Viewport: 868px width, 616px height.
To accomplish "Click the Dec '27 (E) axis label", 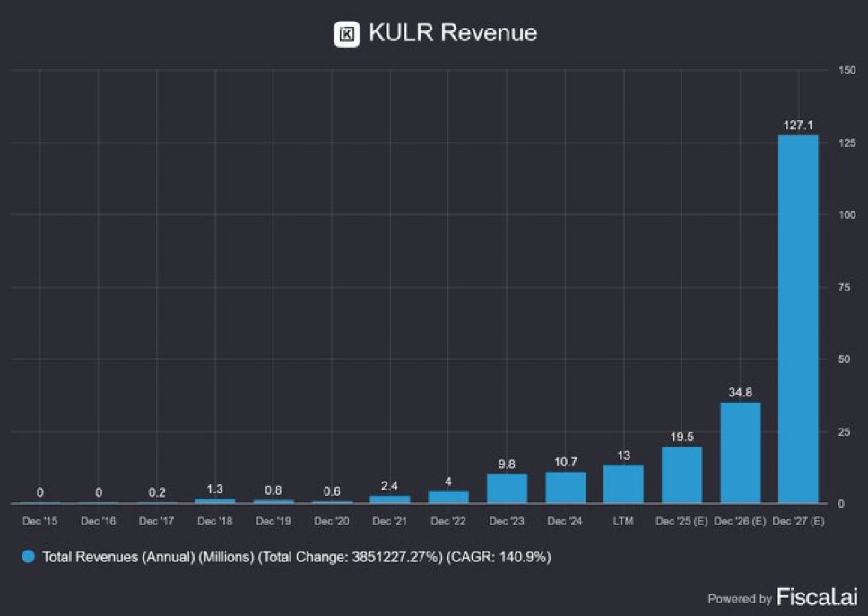I will pyautogui.click(x=798, y=521).
